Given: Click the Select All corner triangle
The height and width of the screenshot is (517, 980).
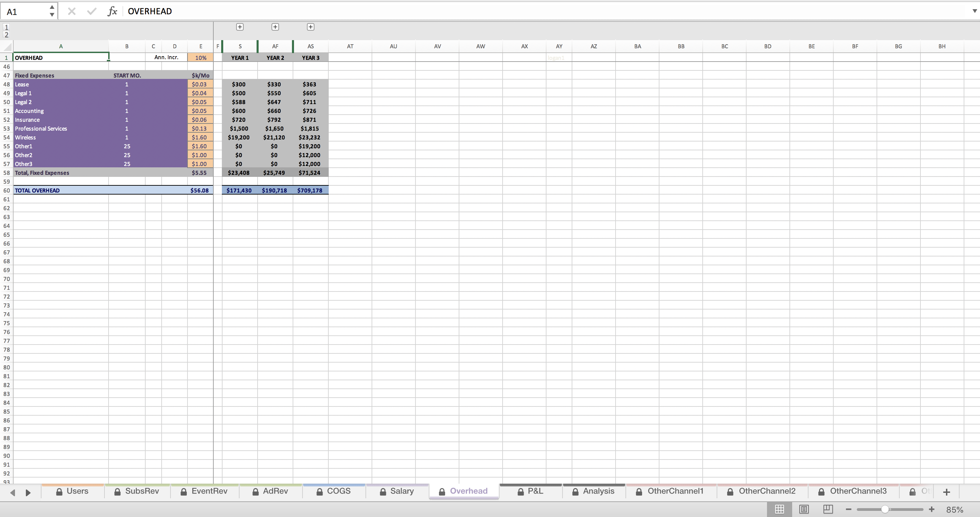Looking at the screenshot, I should click(x=7, y=47).
